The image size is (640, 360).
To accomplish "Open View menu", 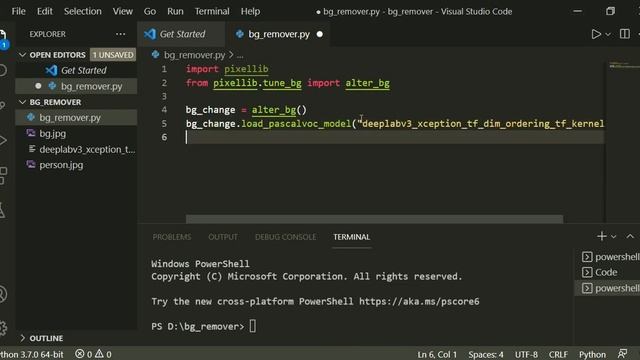I will (x=122, y=11).
